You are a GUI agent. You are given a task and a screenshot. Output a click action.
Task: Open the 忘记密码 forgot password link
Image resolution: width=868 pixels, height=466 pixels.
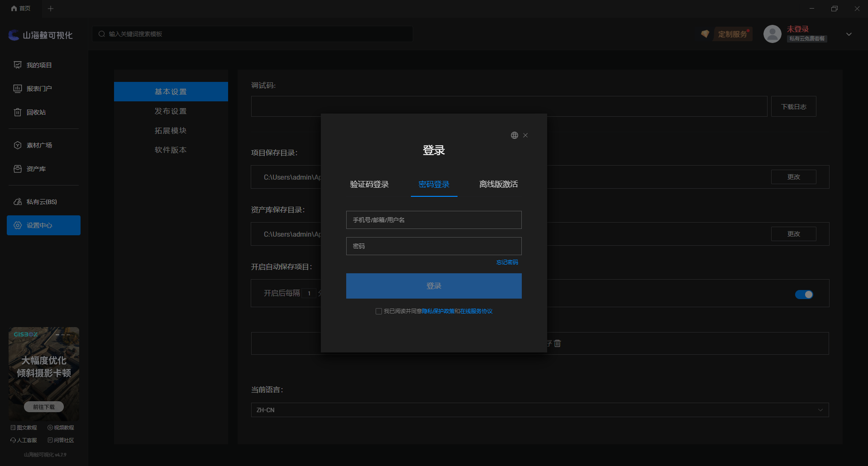(x=507, y=262)
